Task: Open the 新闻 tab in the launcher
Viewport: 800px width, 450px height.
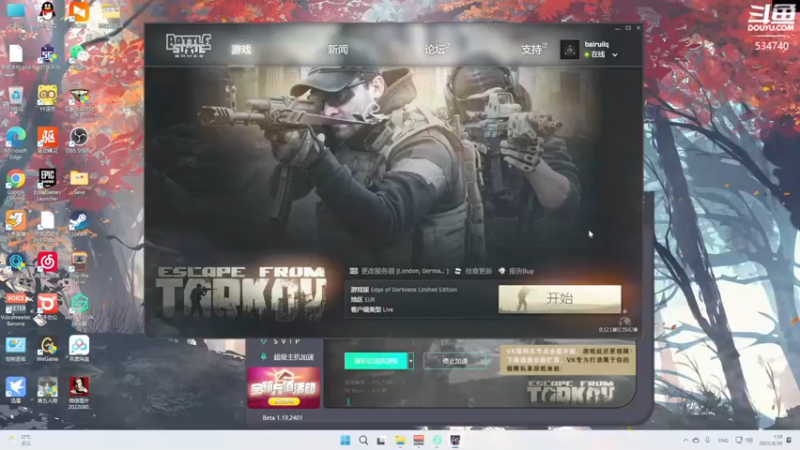Action: (x=337, y=49)
